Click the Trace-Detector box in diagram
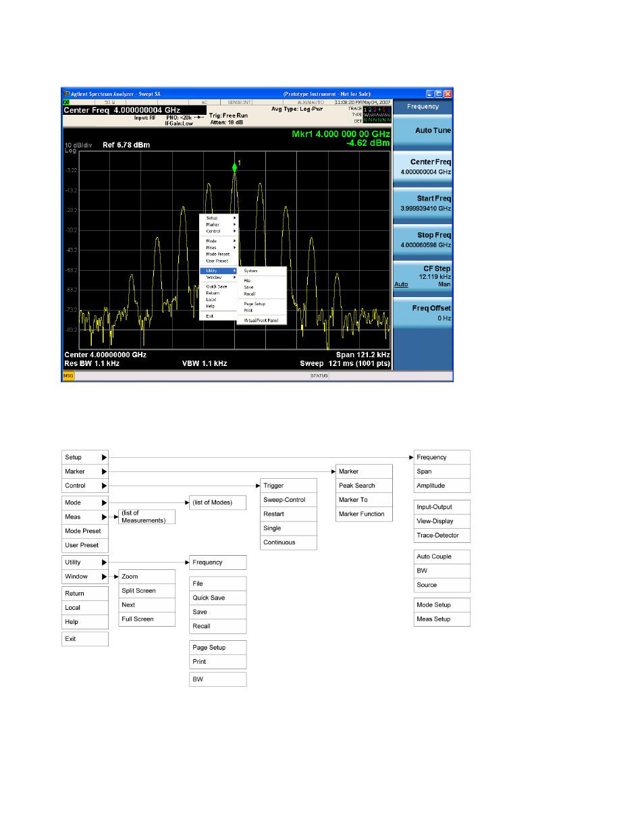Screen dimensions: 644x834 442,535
